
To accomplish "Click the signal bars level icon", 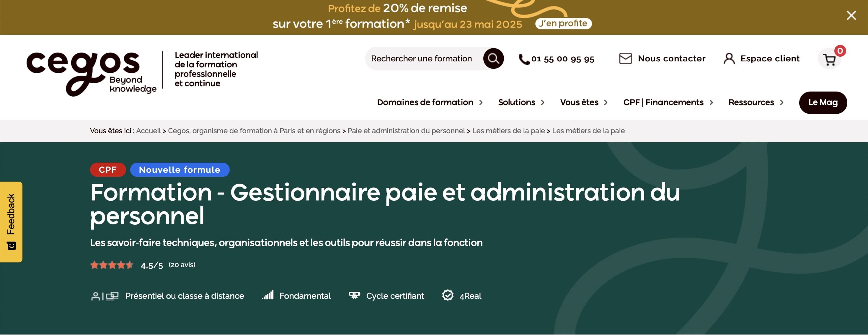I will click(268, 295).
